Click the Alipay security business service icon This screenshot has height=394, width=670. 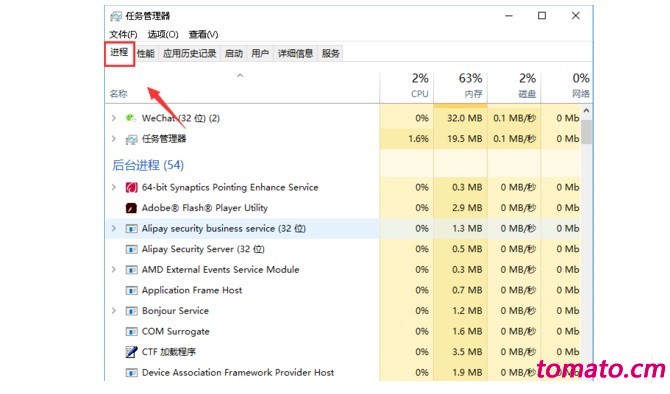[x=131, y=229]
